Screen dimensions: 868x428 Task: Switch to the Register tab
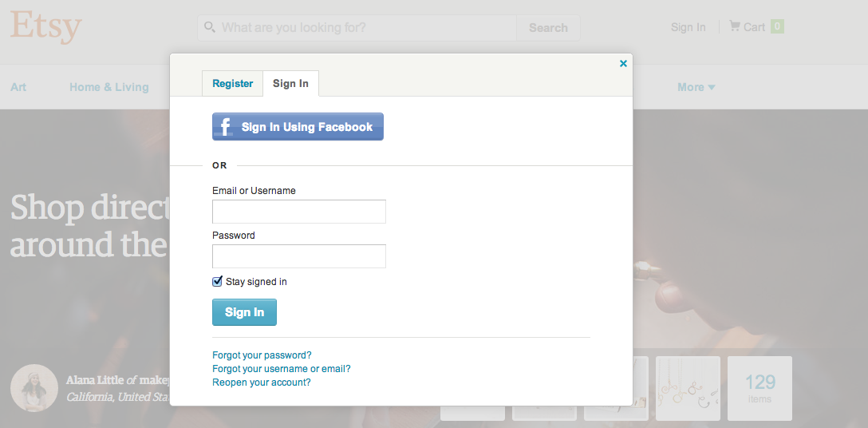(x=232, y=84)
